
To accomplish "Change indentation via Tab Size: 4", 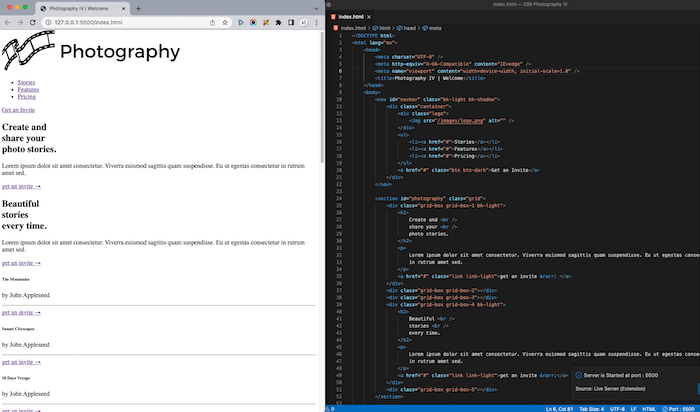I will 592,409.
